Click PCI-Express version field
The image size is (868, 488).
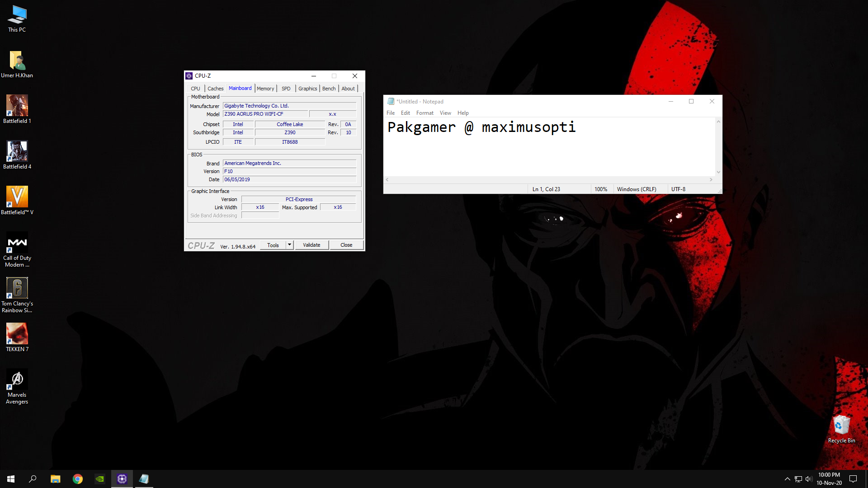click(x=299, y=199)
